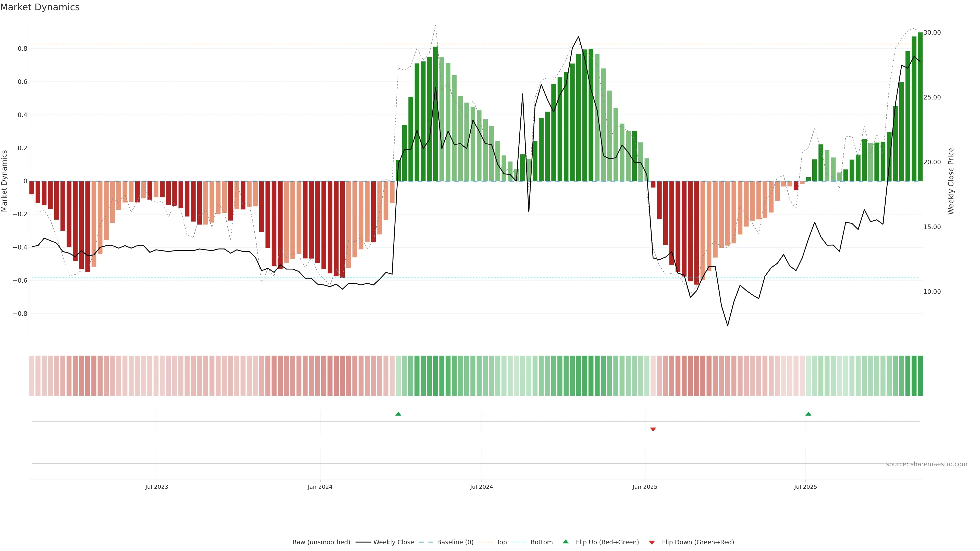Image resolution: width=980 pixels, height=551 pixels.
Task: Click the green flip-up marker near April 2024
Action: pyautogui.click(x=398, y=414)
